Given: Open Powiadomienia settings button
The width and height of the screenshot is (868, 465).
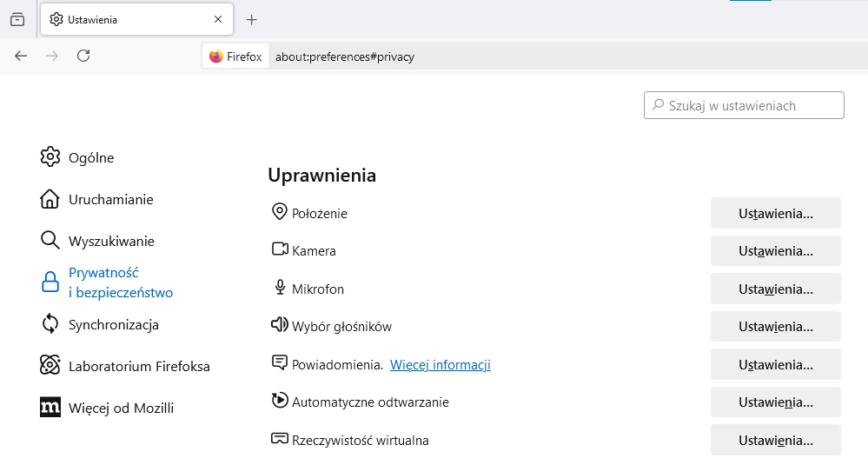Looking at the screenshot, I should (x=775, y=365).
